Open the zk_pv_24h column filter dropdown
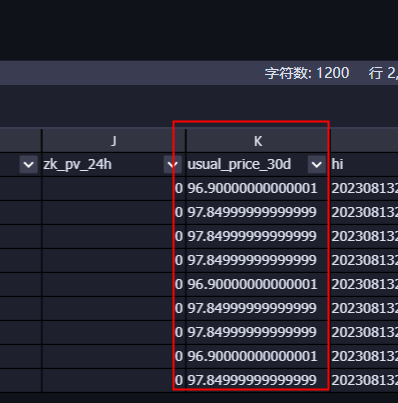 tap(172, 164)
